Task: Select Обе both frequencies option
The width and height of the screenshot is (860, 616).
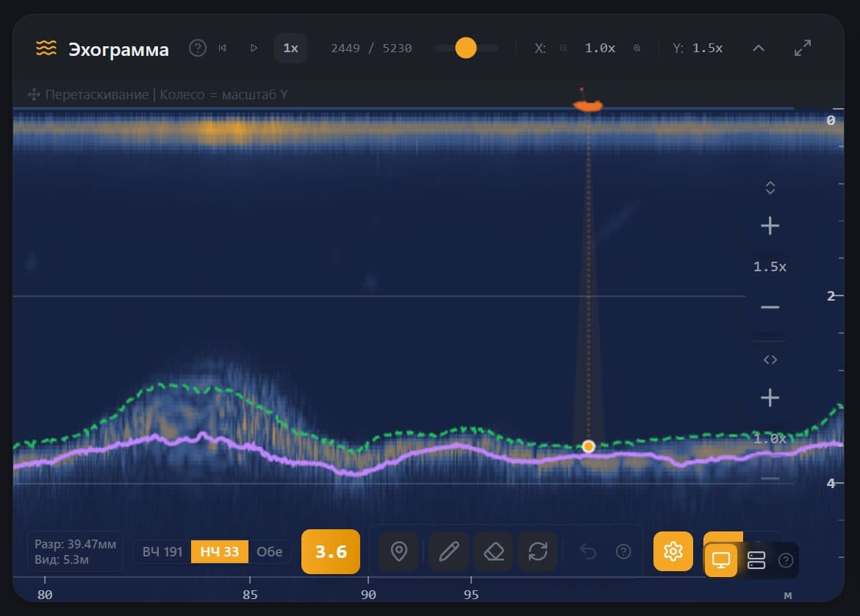Action: point(269,552)
